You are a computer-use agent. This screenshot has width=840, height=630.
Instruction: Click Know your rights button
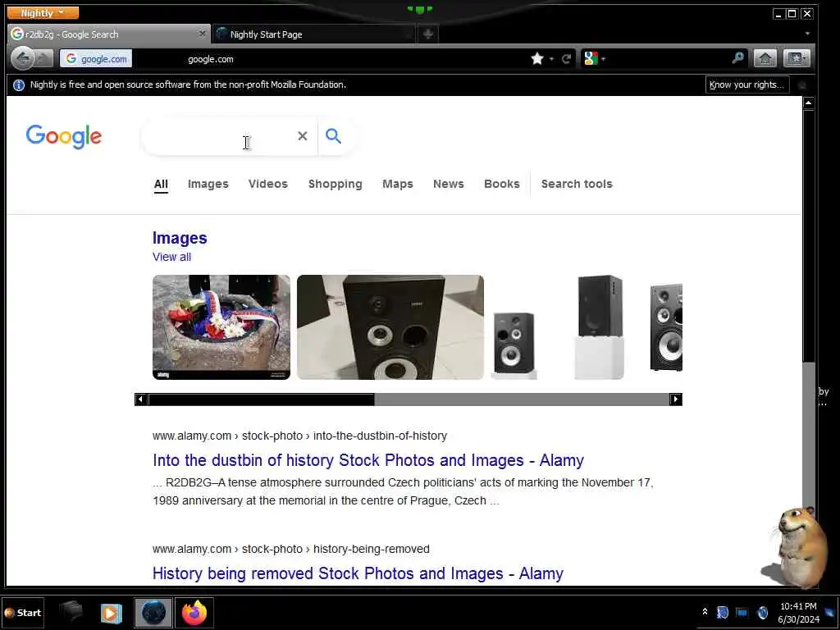coord(746,84)
